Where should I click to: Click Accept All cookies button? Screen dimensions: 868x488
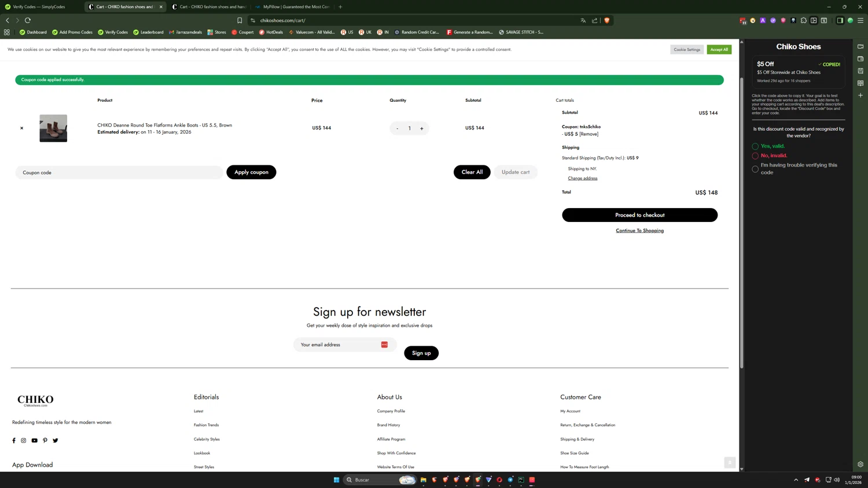(719, 50)
